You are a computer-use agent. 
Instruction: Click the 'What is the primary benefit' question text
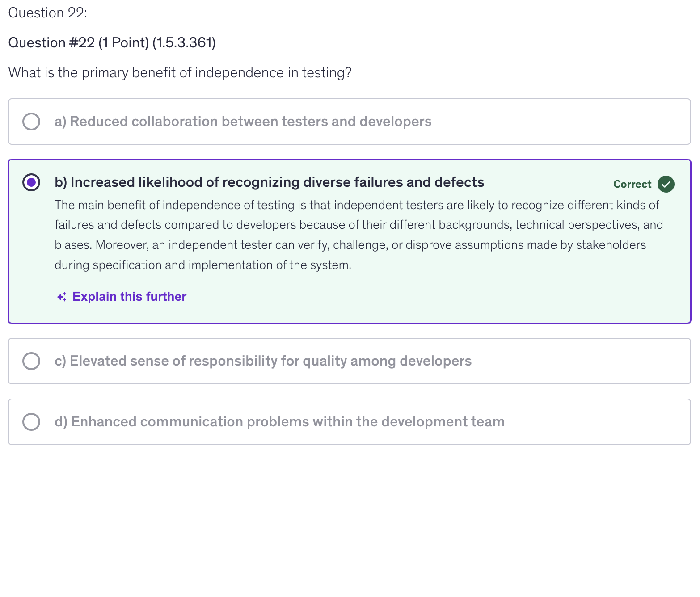click(x=180, y=73)
